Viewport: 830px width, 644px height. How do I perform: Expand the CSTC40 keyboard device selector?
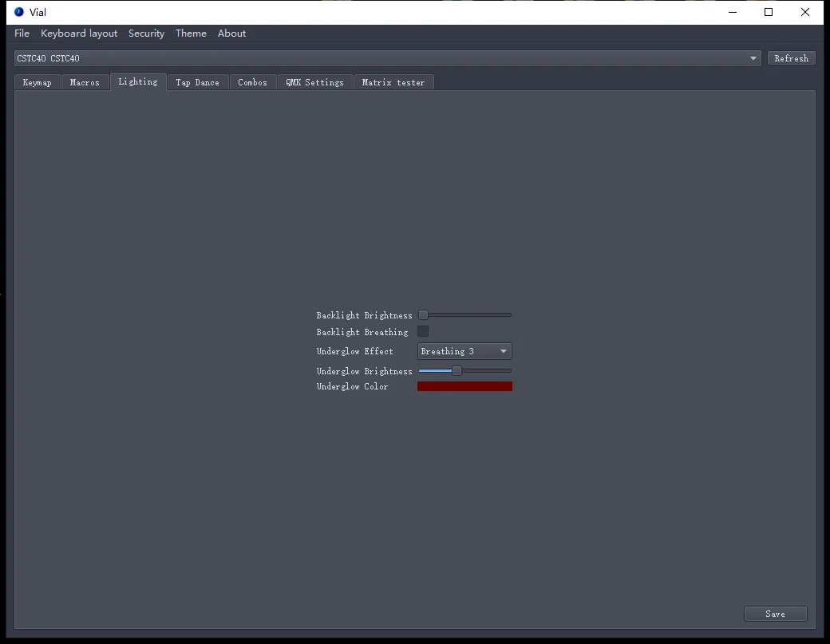click(x=387, y=58)
